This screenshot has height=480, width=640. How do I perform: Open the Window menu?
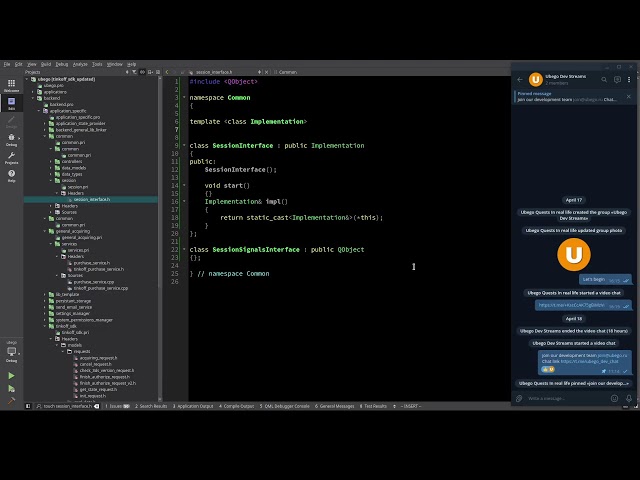(114, 64)
